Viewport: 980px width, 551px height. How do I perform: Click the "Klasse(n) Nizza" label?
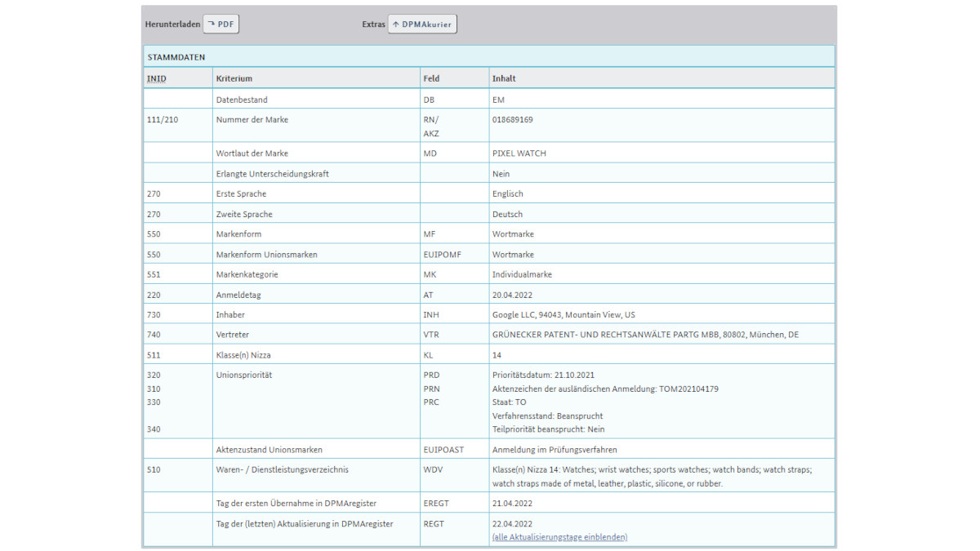243,355
